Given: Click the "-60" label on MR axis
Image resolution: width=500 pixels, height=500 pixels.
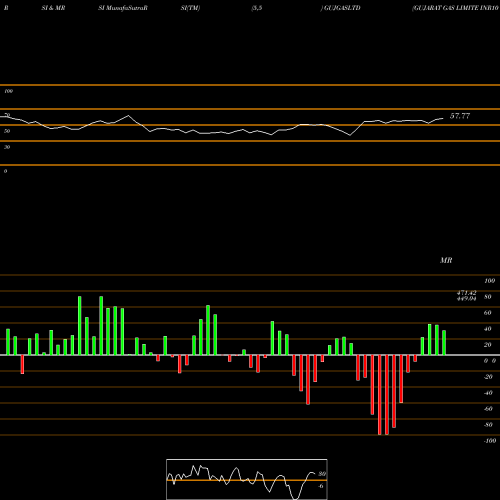Looking at the screenshot, I should point(488,409).
